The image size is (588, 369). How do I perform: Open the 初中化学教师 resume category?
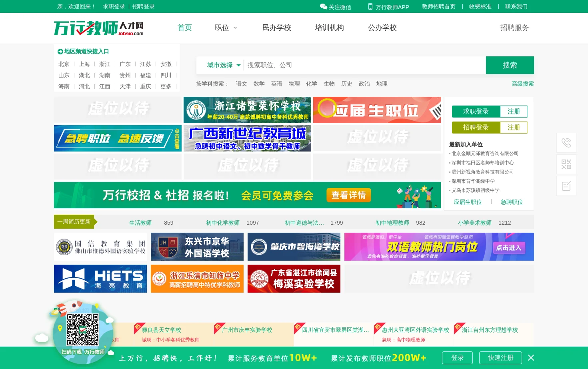(223, 223)
